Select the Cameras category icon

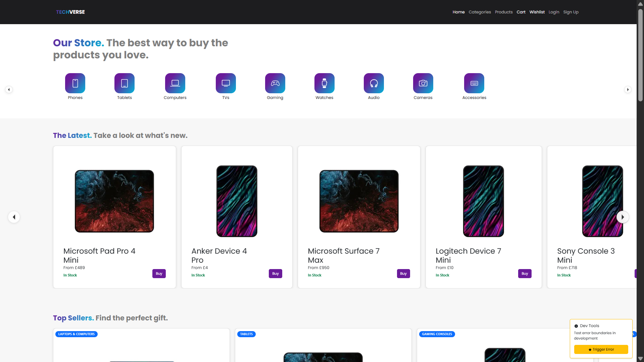[423, 83]
